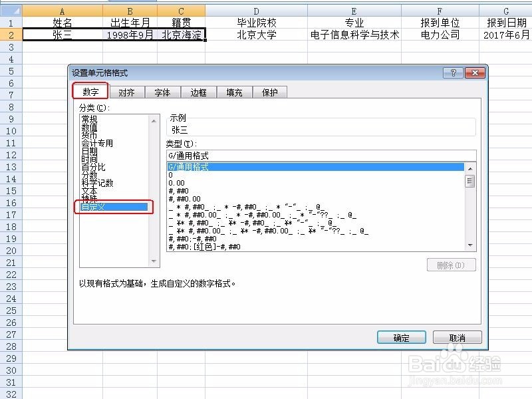The image size is (532, 399).
Task: Confirm with the 确定 button
Action: pos(402,338)
